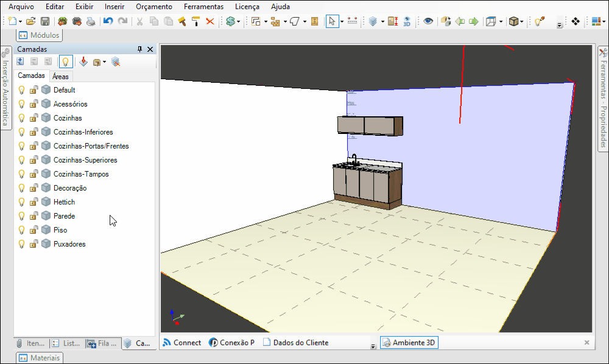
Task: Toggle visibility bulb of Parede layer
Action: (x=22, y=216)
